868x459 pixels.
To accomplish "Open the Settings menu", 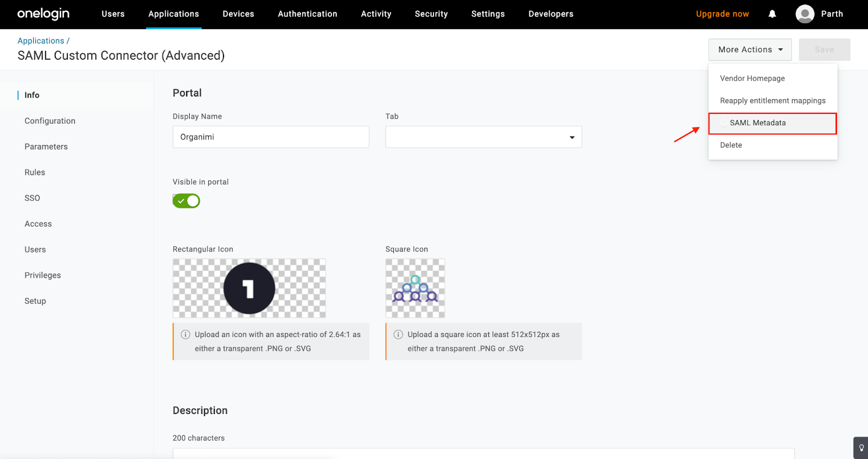I will click(x=488, y=14).
